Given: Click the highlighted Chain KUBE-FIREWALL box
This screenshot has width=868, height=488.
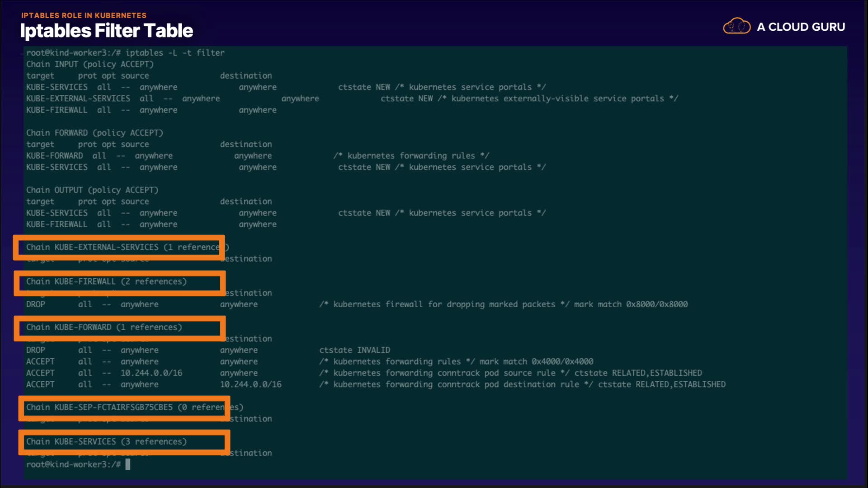Looking at the screenshot, I should (x=119, y=283).
